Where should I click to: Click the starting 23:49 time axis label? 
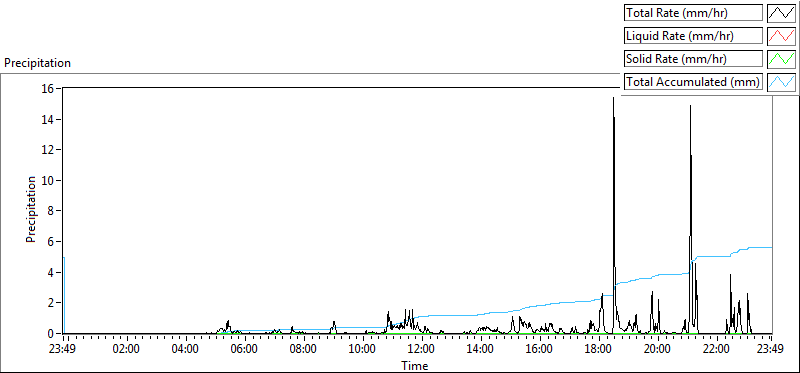pyautogui.click(x=63, y=350)
